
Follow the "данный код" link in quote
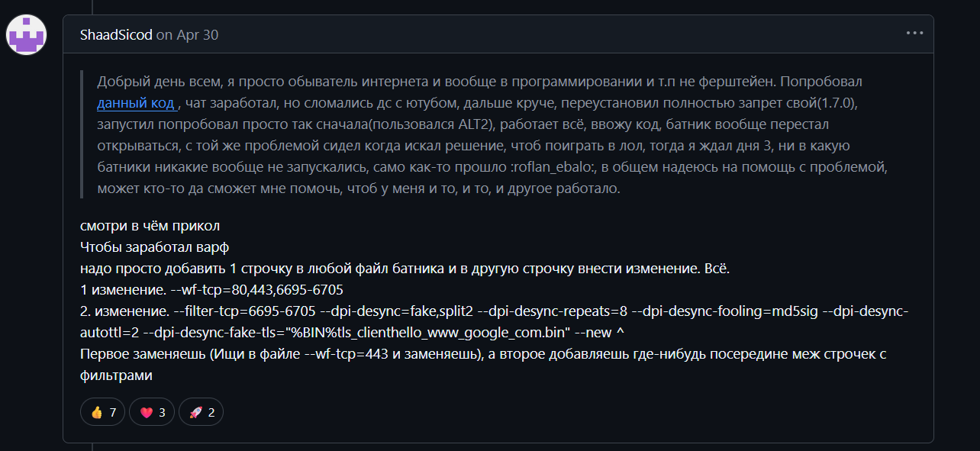[136, 103]
